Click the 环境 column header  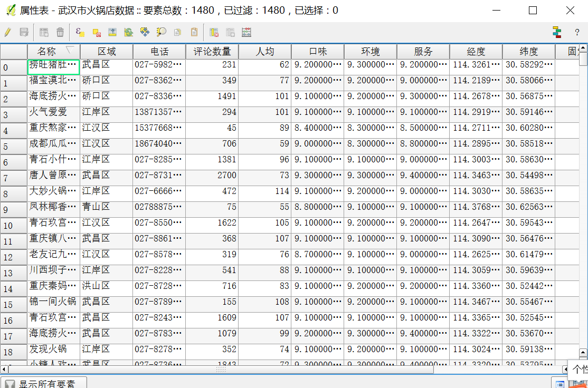pyautogui.click(x=371, y=52)
